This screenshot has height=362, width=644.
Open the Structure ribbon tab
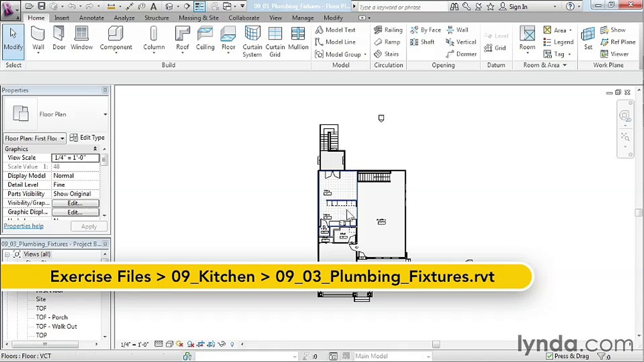tap(156, 18)
